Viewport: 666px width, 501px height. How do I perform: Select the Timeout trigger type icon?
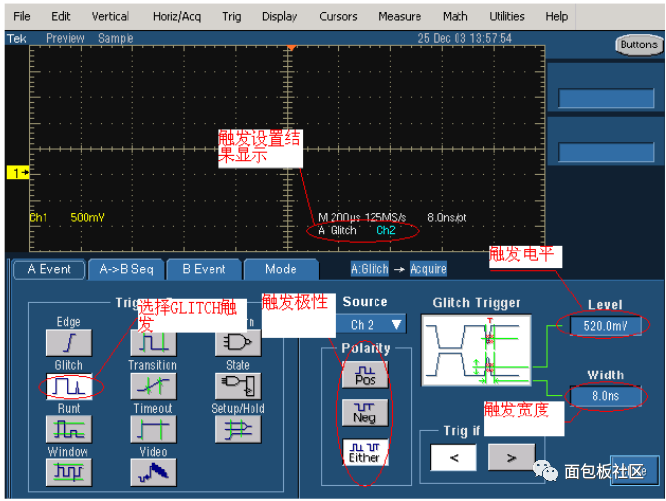point(153,430)
